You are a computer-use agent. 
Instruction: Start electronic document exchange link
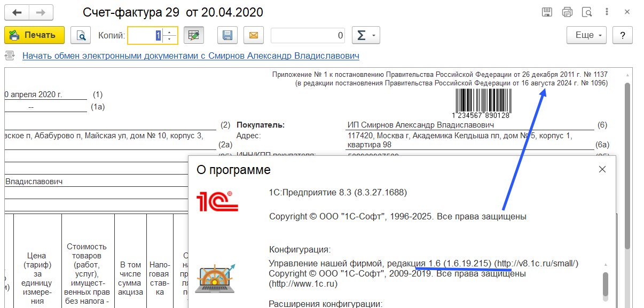191,56
